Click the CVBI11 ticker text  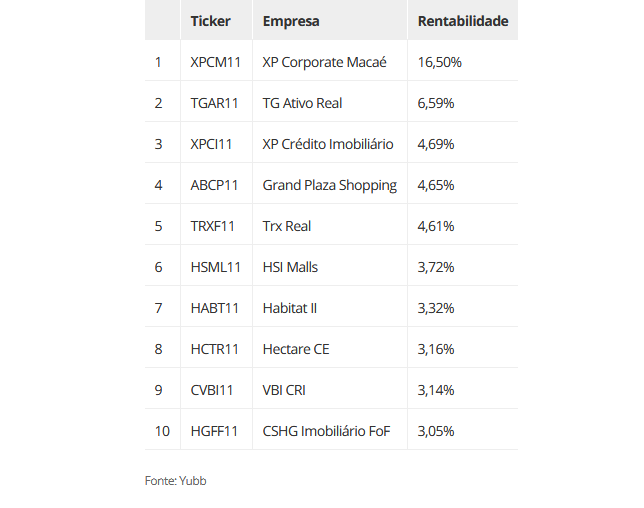tap(212, 390)
